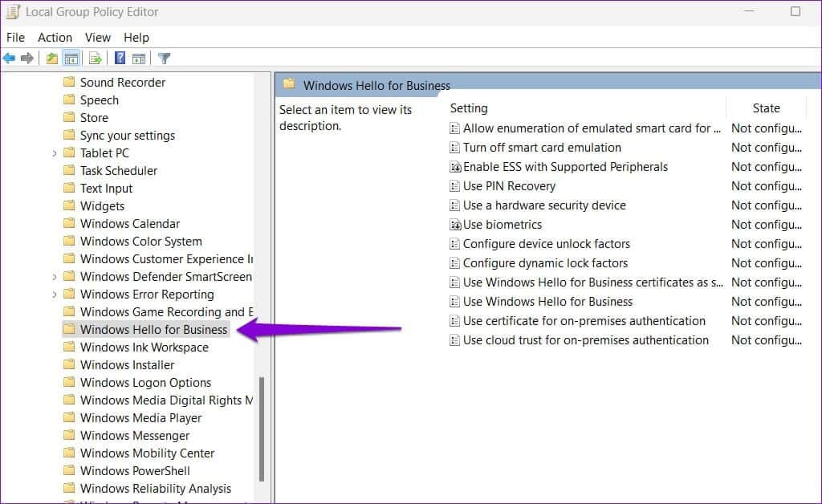Click the folder icon next to Windows PowerShell
Image resolution: width=822 pixels, height=504 pixels.
pos(69,470)
